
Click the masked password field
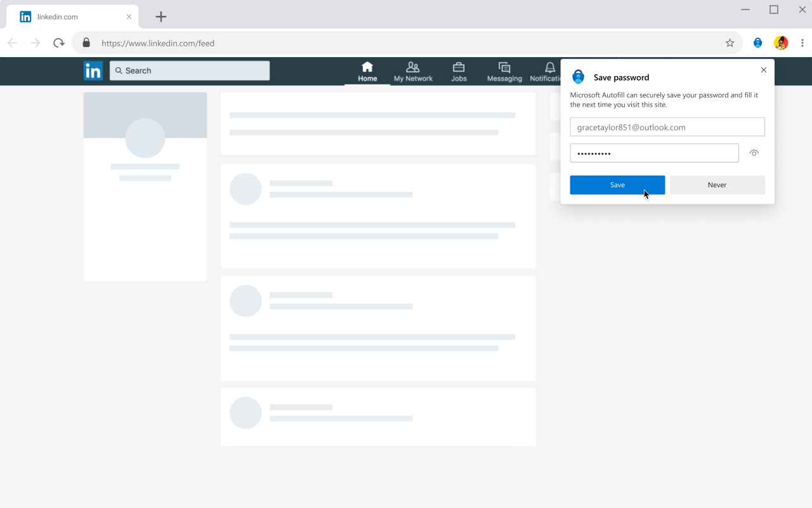click(x=654, y=153)
